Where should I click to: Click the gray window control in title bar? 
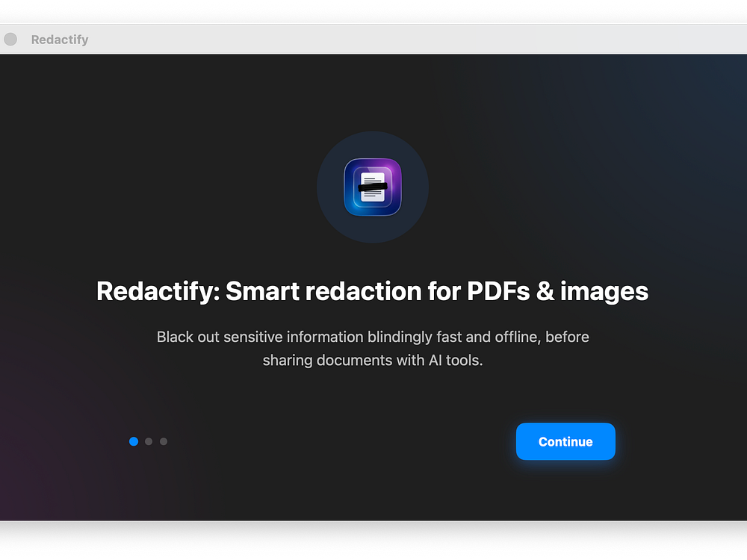tap(10, 39)
